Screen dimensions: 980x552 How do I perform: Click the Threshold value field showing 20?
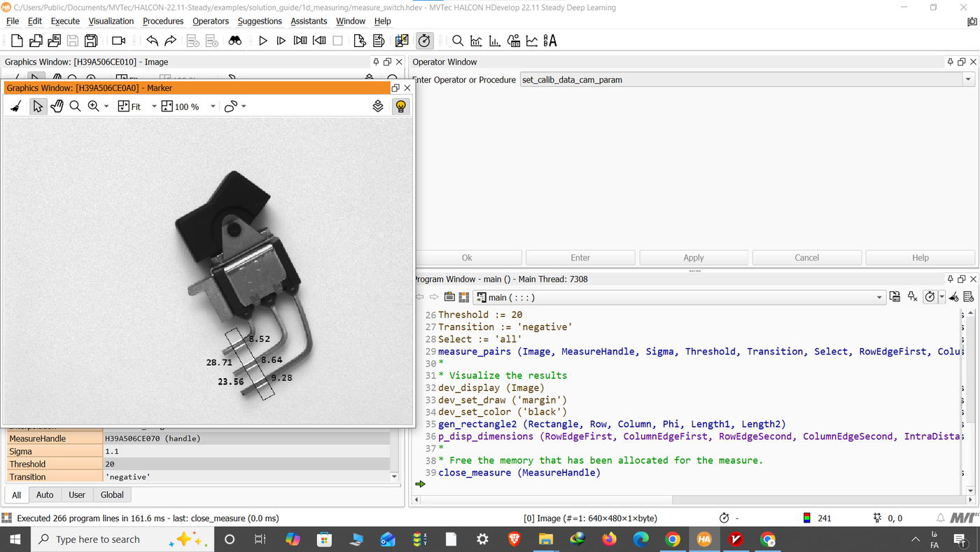click(x=246, y=464)
